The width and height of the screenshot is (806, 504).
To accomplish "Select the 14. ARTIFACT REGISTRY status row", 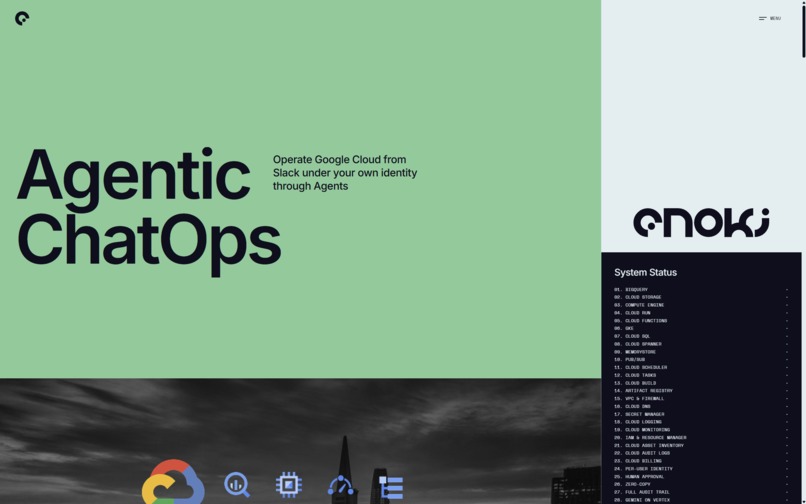I will click(x=701, y=391).
